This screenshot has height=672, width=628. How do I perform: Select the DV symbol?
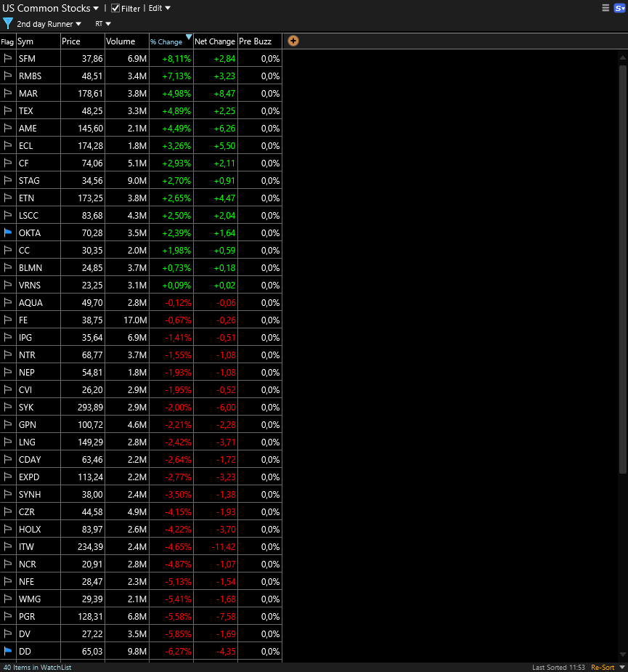click(x=25, y=633)
